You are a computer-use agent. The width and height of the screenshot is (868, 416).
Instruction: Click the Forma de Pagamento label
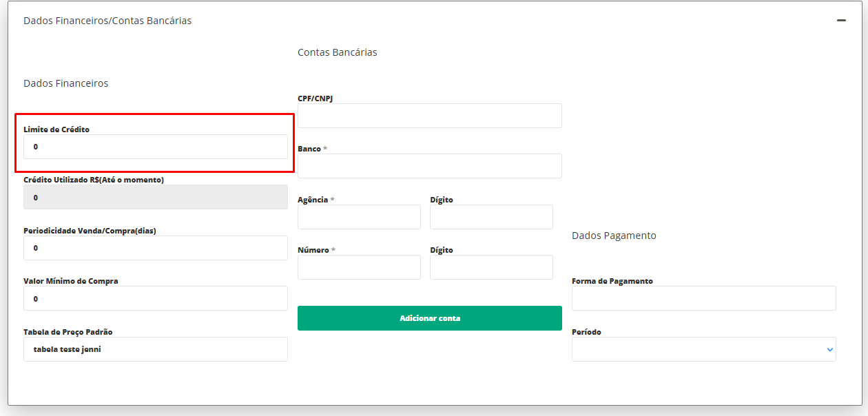click(x=612, y=281)
